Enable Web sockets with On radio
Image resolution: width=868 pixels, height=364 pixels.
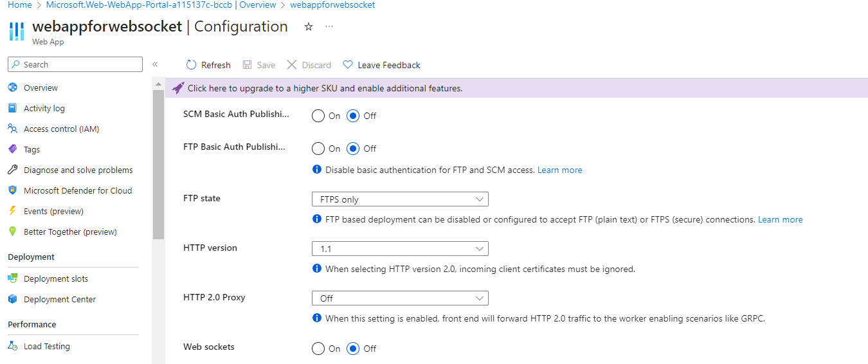click(x=318, y=349)
